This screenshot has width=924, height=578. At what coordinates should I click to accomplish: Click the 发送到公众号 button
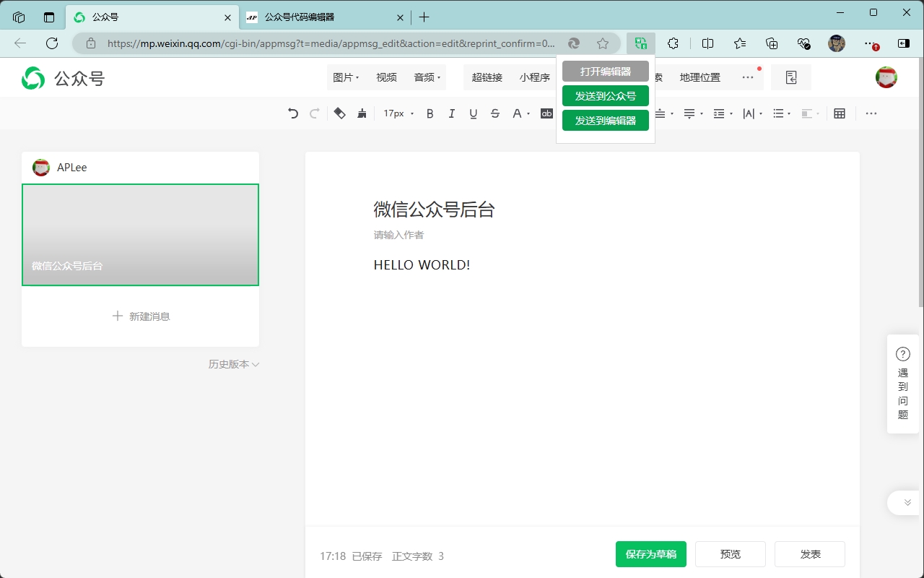click(606, 96)
